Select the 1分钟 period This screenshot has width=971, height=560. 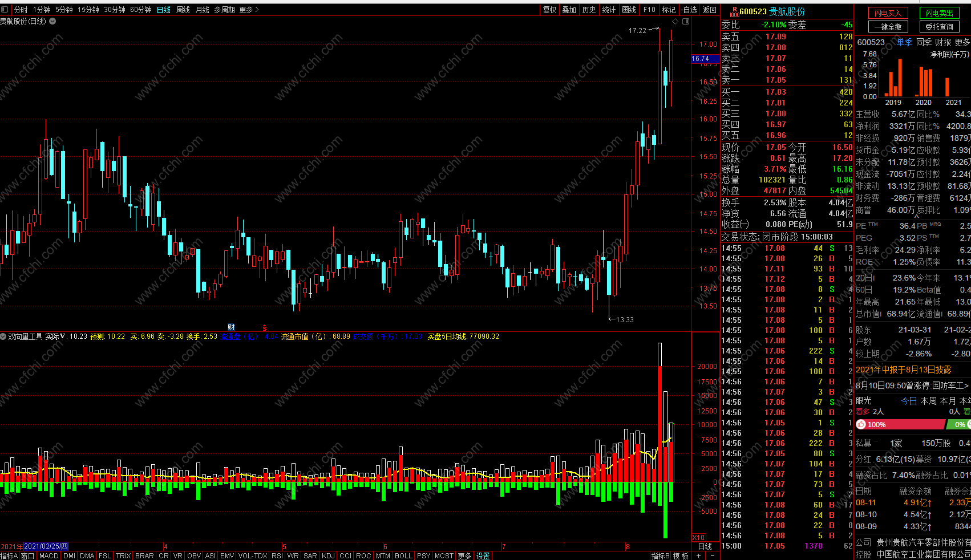(x=42, y=10)
